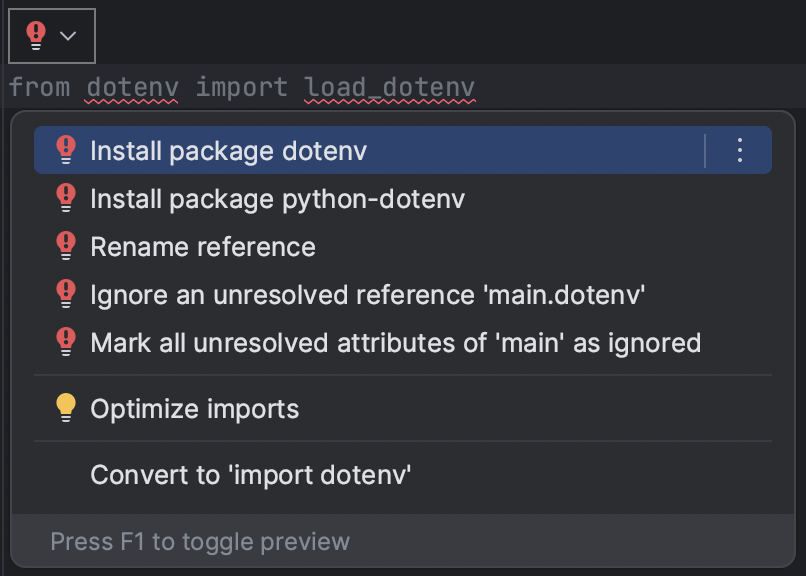
Task: Click the bulb icon beside 'Mark all unresolved attributes'
Action: tap(66, 342)
